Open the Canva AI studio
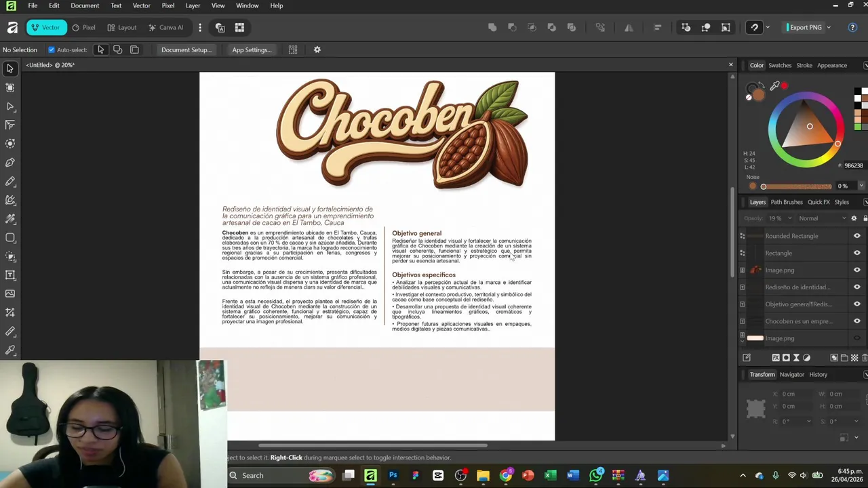 tap(165, 28)
